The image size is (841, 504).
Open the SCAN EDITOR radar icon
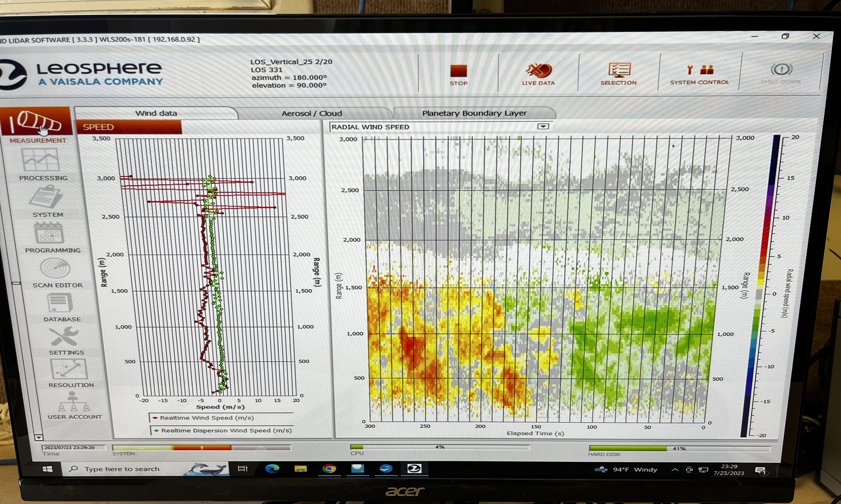(x=55, y=268)
